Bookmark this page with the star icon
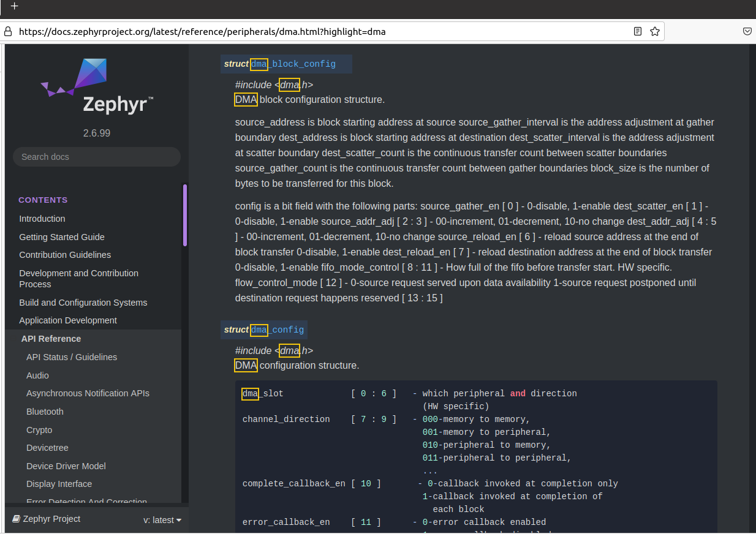756x539 pixels. coord(655,31)
